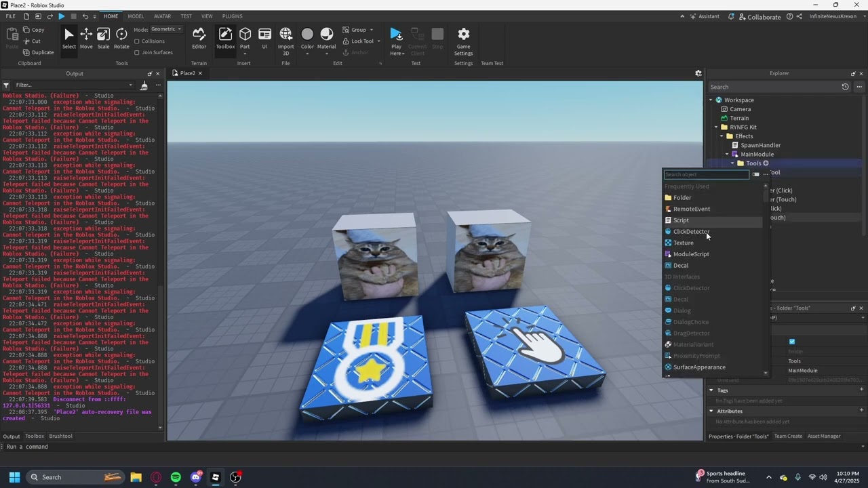Collapse the Attributes section
The image size is (868, 488).
[x=711, y=411]
